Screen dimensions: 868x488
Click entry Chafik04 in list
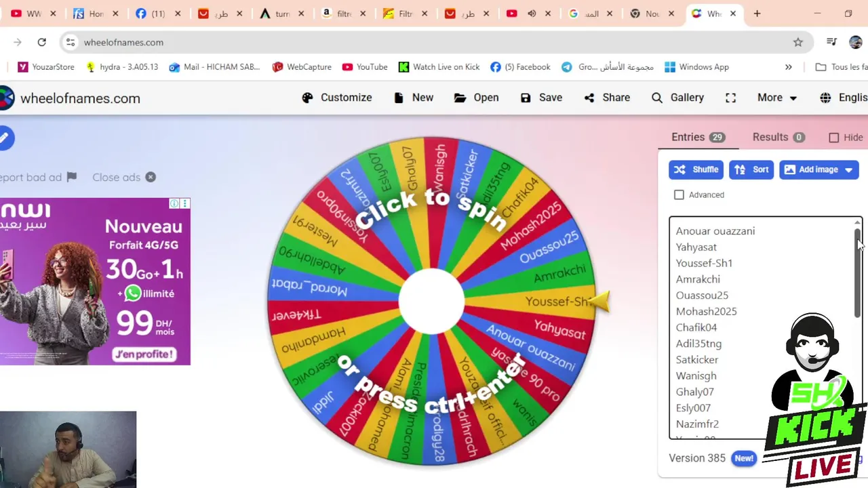(x=696, y=327)
